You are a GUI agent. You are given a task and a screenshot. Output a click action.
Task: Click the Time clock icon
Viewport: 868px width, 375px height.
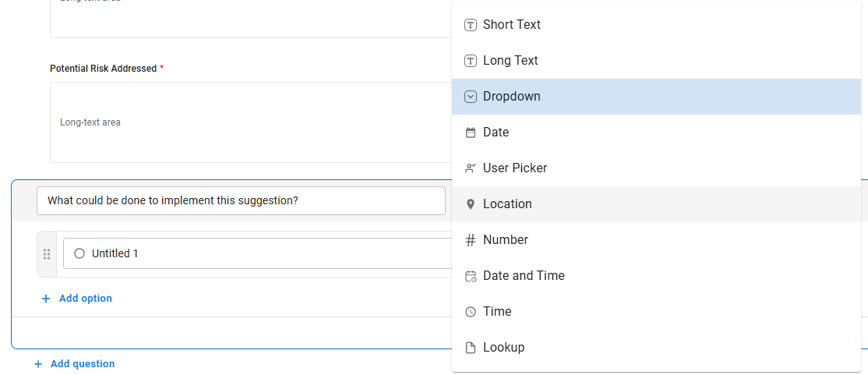point(470,312)
